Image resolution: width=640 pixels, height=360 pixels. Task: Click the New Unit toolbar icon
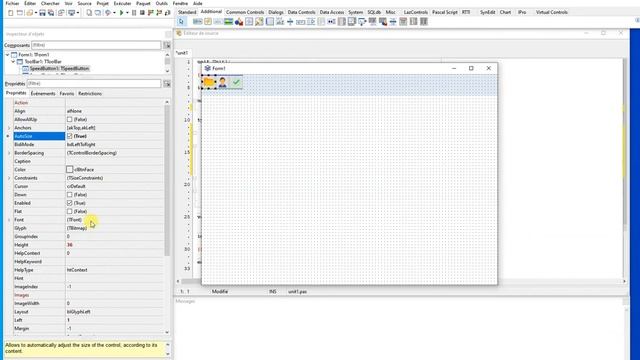coord(11,13)
